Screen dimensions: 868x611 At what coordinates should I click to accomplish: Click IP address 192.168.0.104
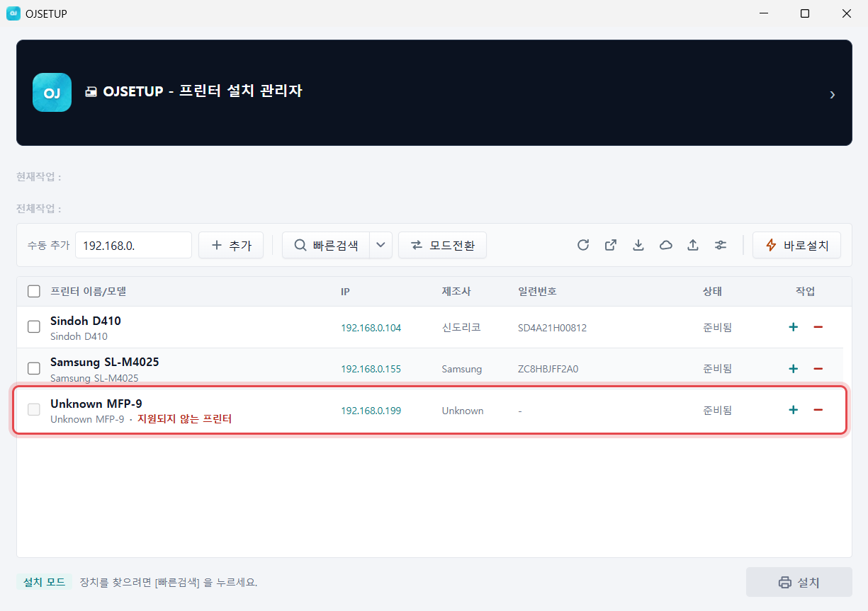371,328
